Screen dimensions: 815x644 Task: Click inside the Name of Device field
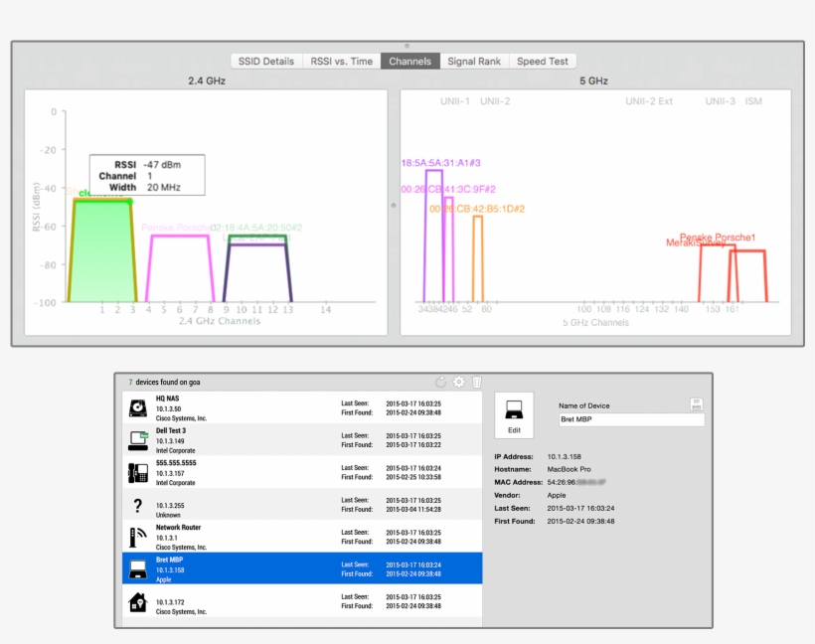tap(632, 419)
